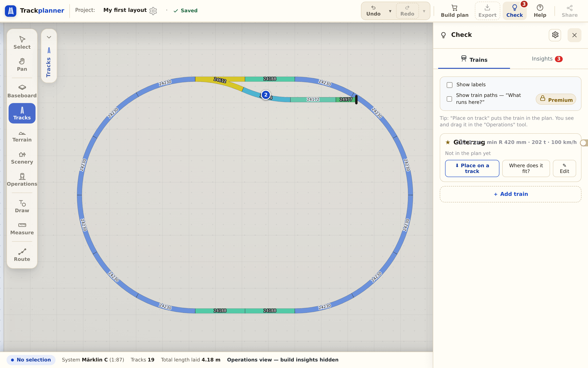Click the Premium lock badge
The height and width of the screenshot is (368, 588).
point(556,99)
